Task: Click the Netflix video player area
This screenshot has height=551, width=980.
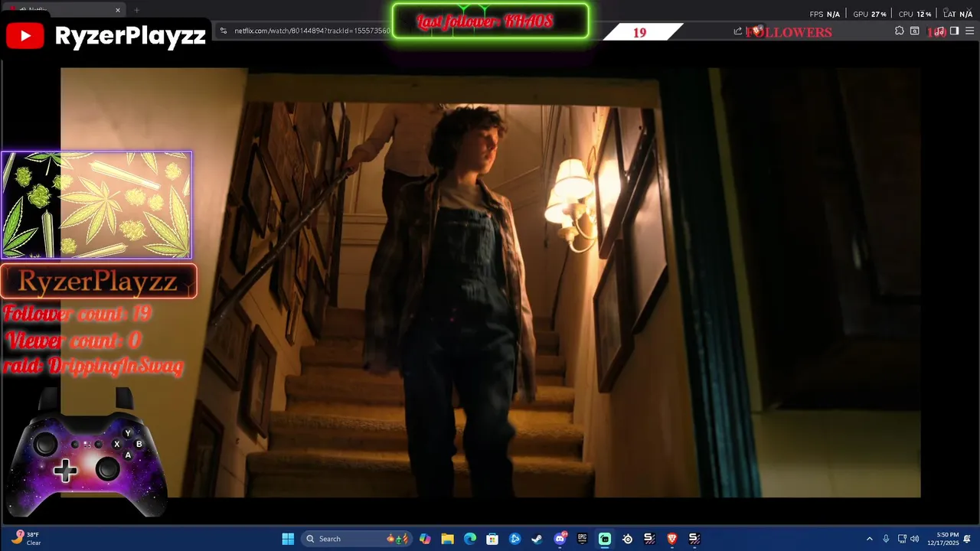Action: pos(490,282)
